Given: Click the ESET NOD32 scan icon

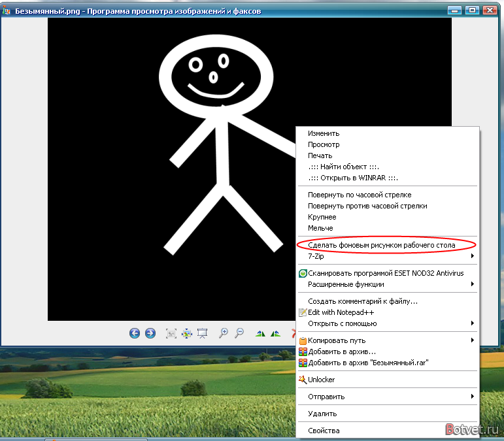Looking at the screenshot, I should 303,273.
